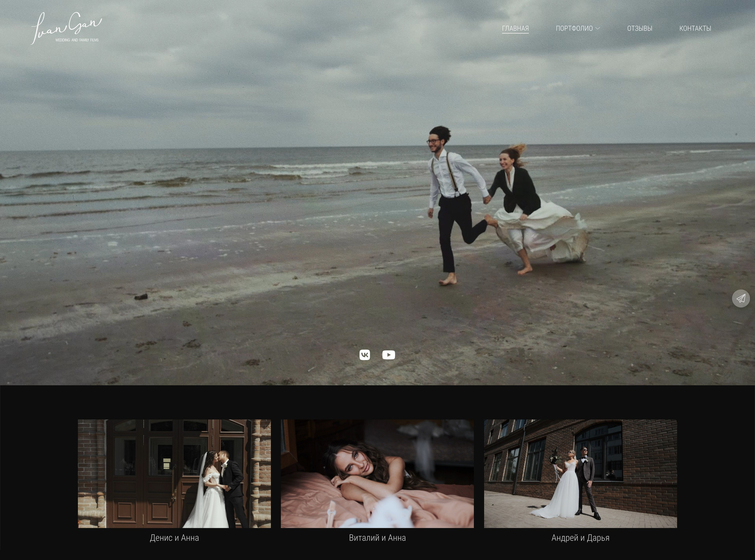The width and height of the screenshot is (755, 560).
Task: Navigate to the КОНТАКТЫ page
Action: coord(695,29)
